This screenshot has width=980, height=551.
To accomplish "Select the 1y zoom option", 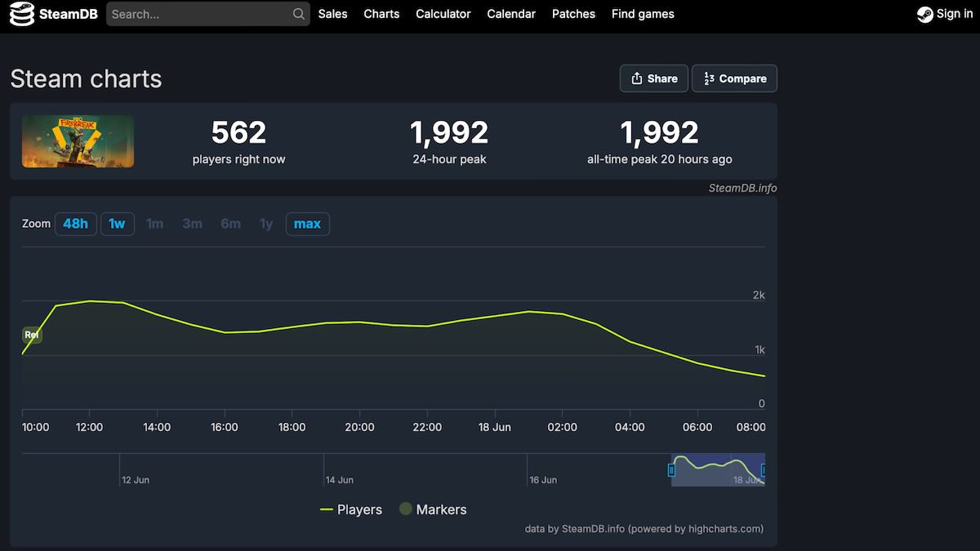I will (x=266, y=224).
